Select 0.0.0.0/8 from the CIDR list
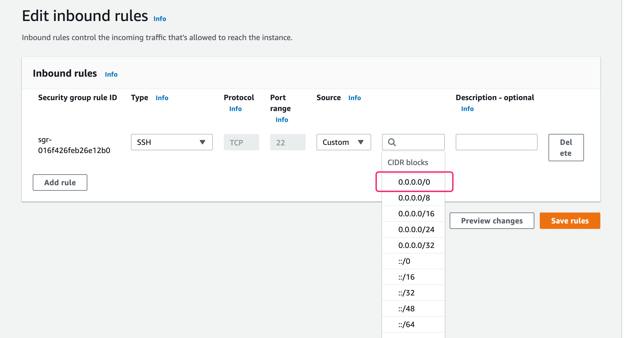The image size is (644, 338). pyautogui.click(x=414, y=198)
